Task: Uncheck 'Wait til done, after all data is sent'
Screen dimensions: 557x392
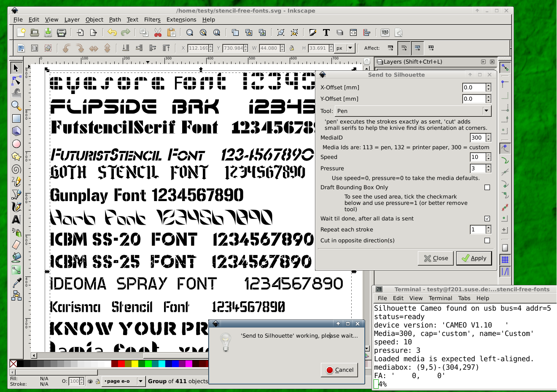Action: click(487, 218)
